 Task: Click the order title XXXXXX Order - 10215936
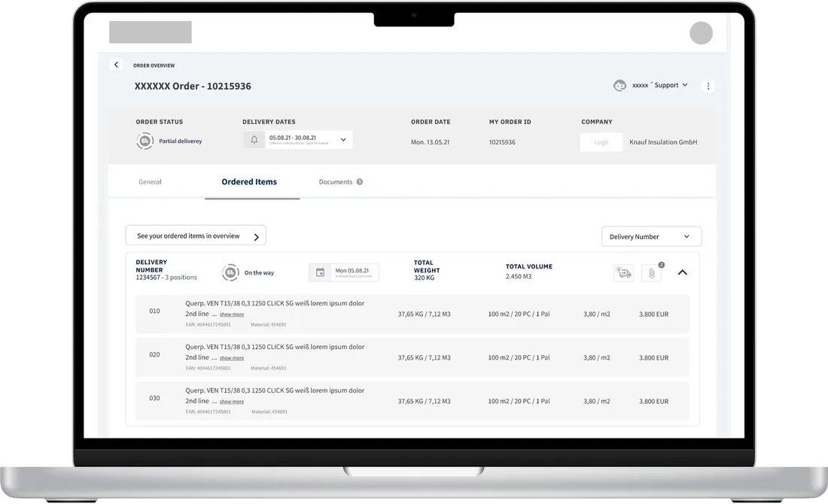click(193, 86)
